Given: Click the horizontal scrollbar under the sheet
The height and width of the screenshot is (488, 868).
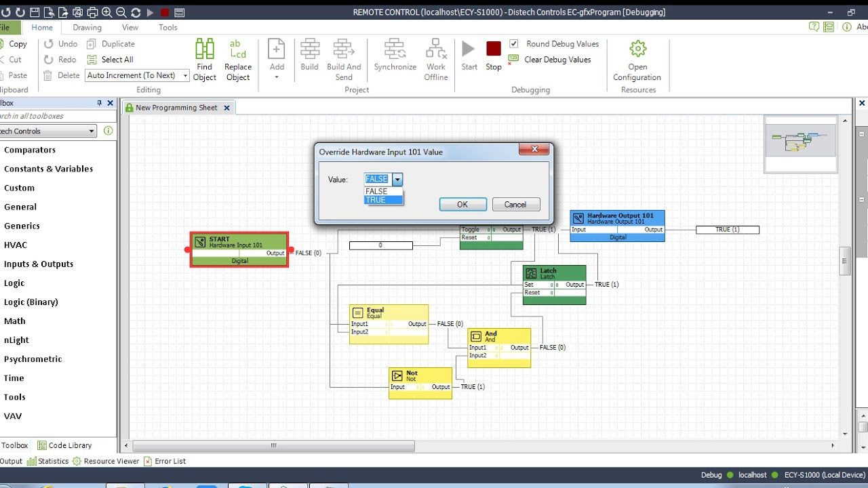Looking at the screenshot, I should [x=274, y=445].
